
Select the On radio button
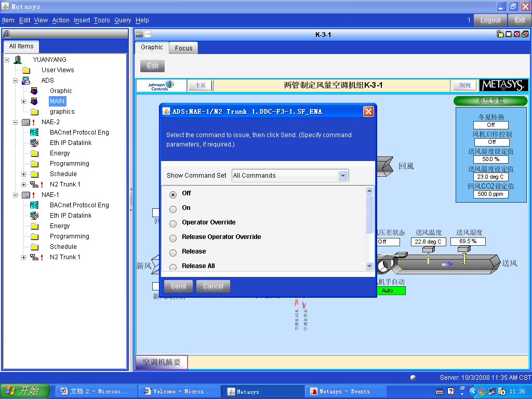coord(173,209)
